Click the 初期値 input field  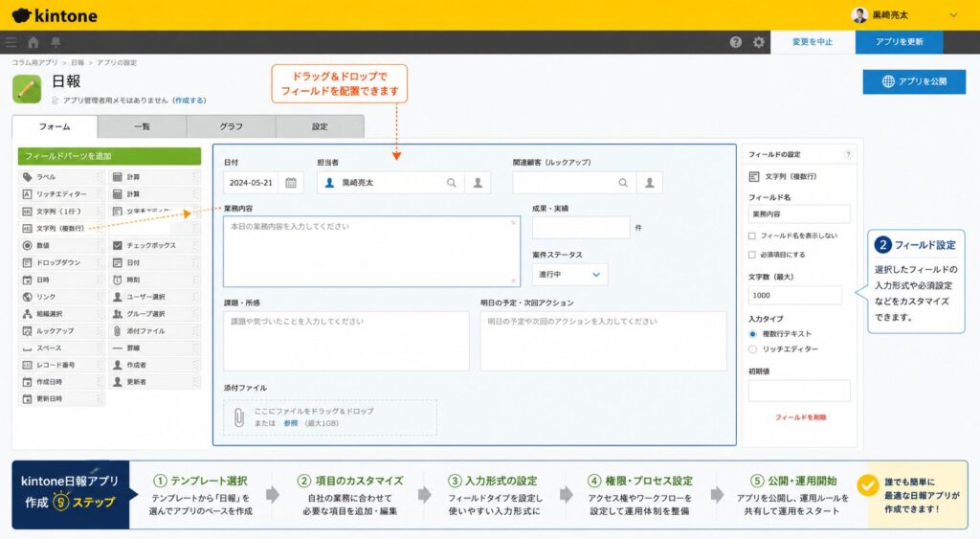[799, 391]
